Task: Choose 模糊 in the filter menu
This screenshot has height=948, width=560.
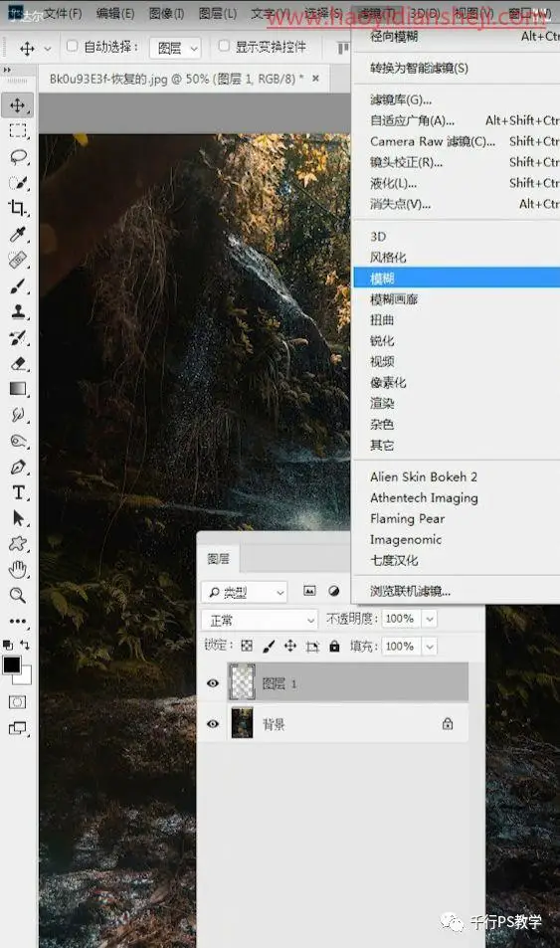Action: pyautogui.click(x=456, y=279)
